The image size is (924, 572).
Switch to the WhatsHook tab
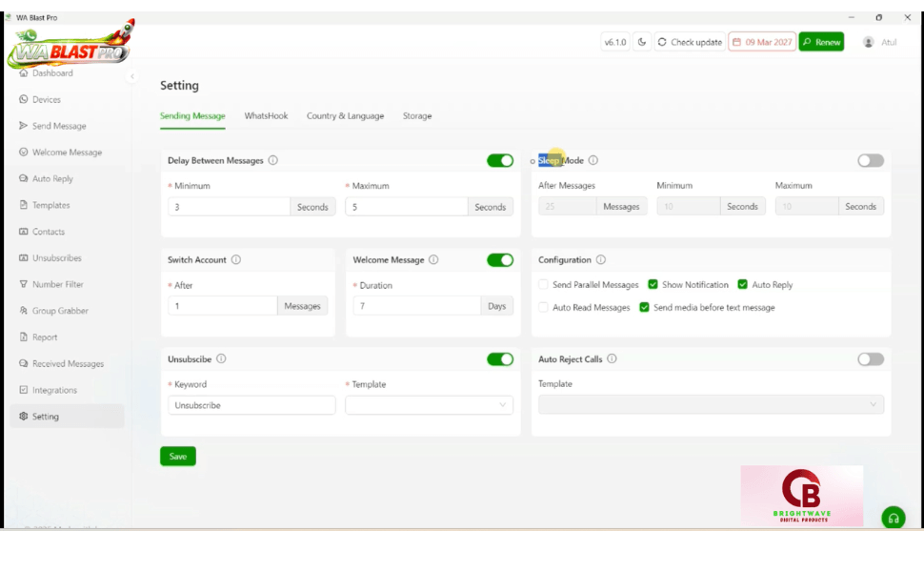266,116
